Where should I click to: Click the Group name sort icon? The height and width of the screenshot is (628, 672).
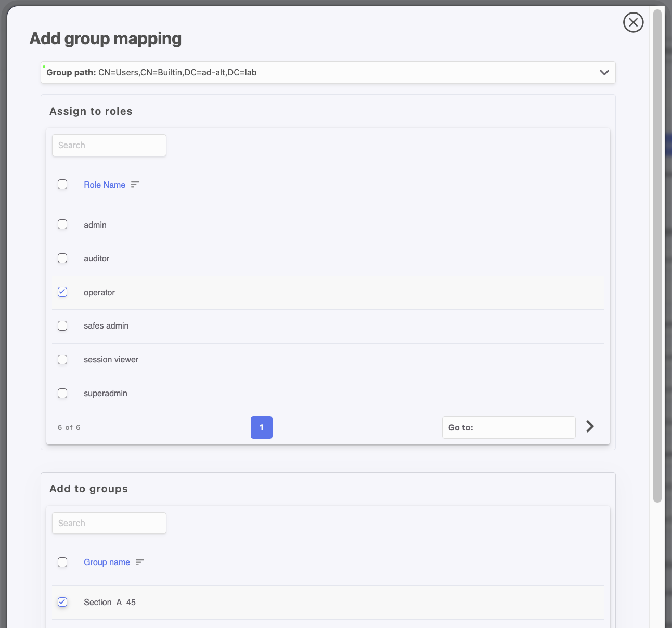pos(139,562)
